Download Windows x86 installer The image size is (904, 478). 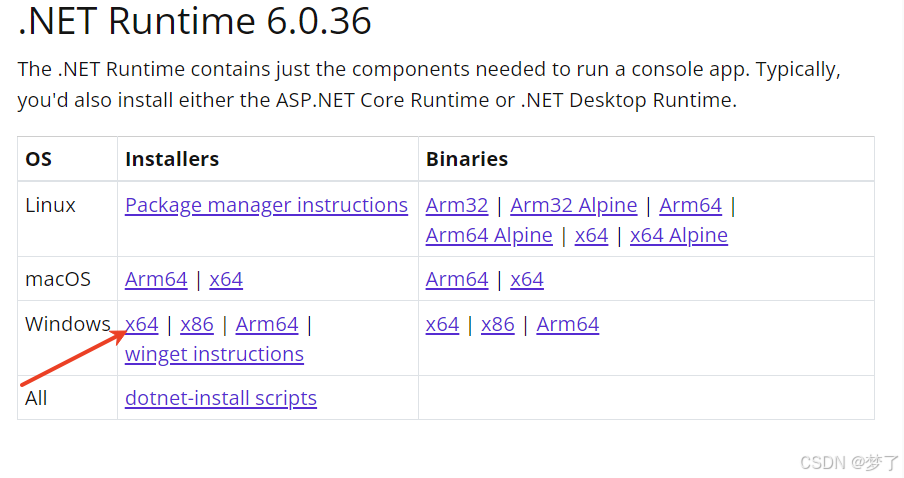pyautogui.click(x=197, y=325)
